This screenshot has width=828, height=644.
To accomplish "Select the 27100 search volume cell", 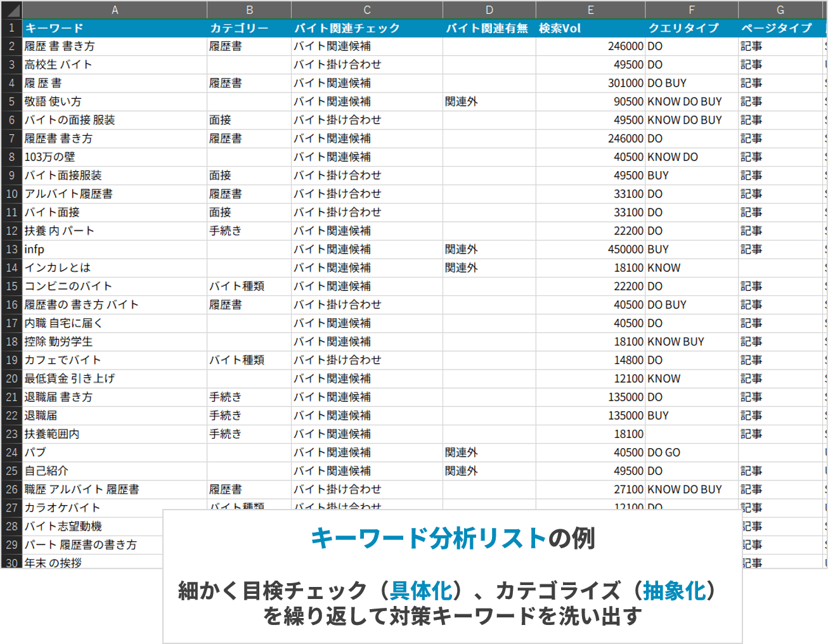I will 591,489.
